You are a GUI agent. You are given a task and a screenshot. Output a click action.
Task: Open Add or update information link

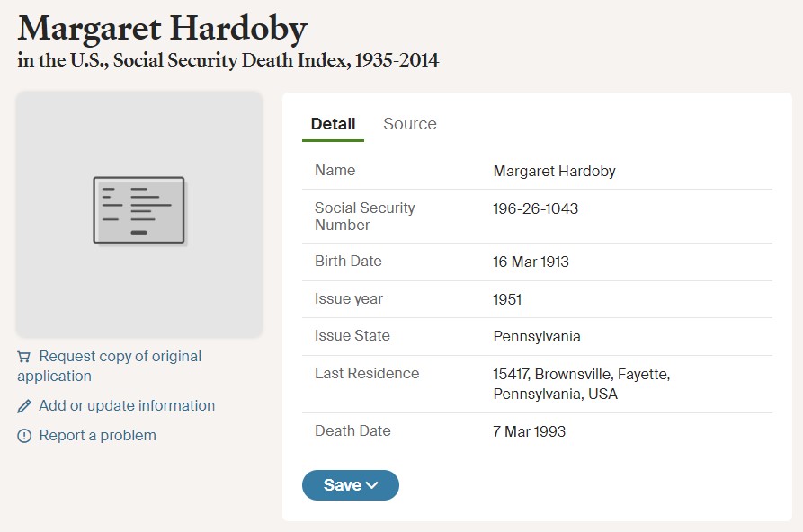[x=127, y=405]
